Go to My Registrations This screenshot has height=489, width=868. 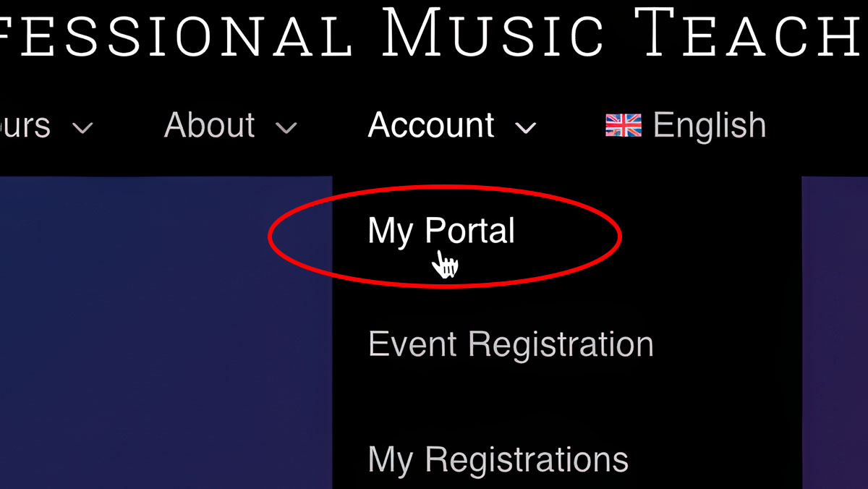pos(498,459)
